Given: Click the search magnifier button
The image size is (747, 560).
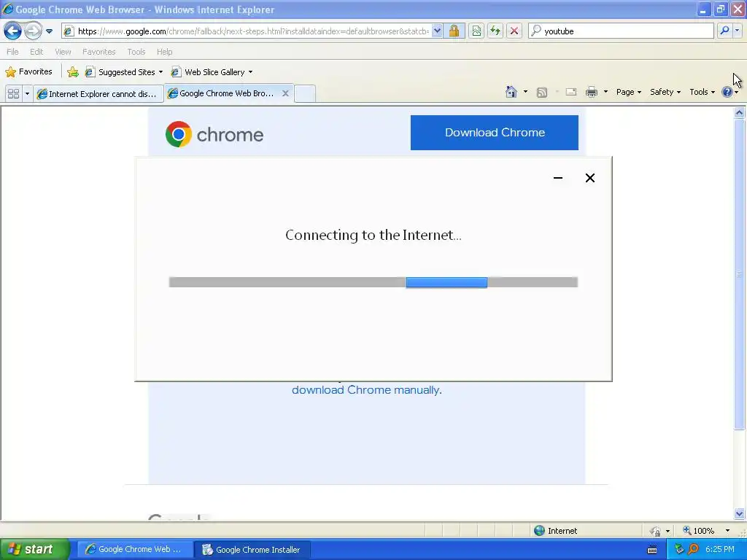Looking at the screenshot, I should tap(724, 31).
